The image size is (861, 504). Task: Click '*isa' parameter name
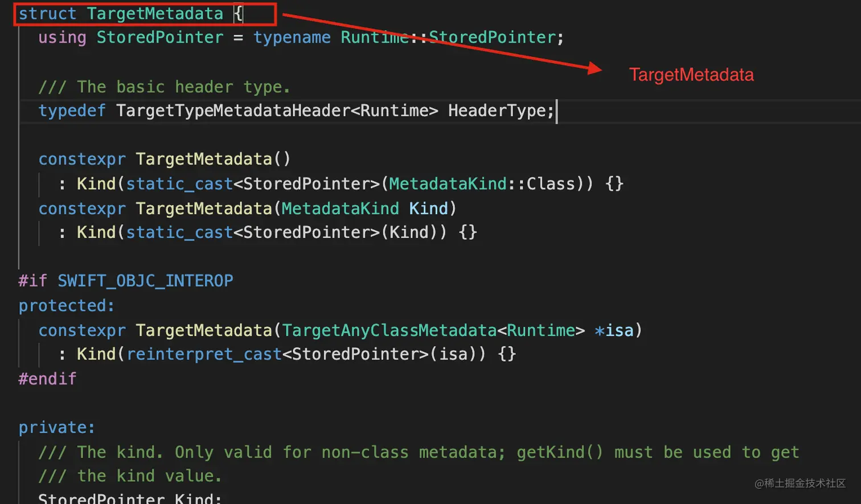point(614,330)
